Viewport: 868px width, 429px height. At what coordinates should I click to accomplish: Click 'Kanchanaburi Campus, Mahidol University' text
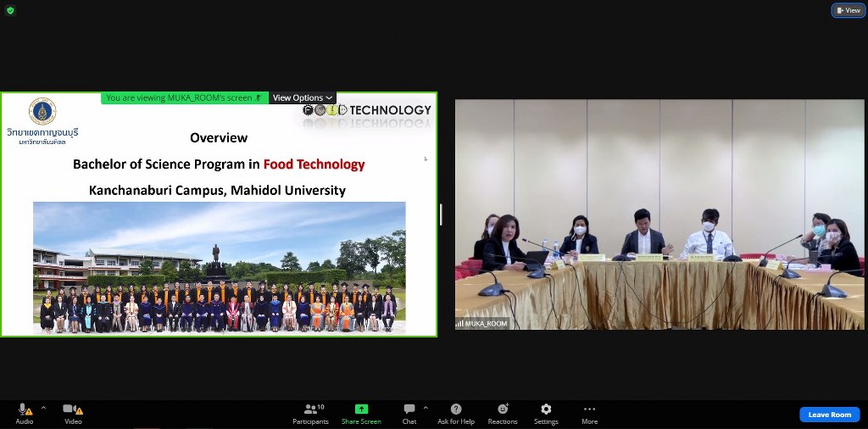pos(217,191)
